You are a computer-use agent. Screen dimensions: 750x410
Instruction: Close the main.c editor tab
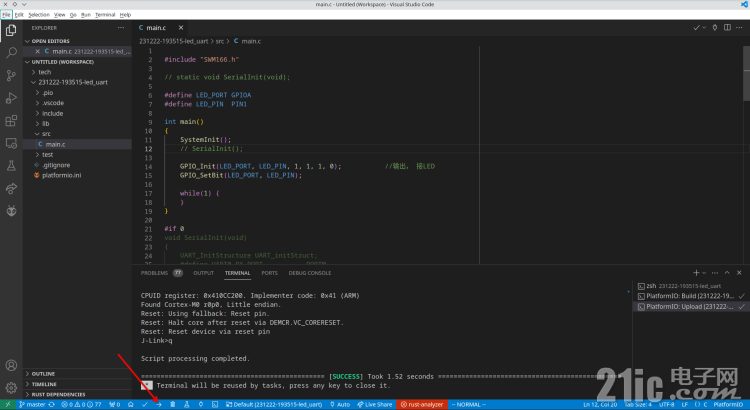[180, 28]
